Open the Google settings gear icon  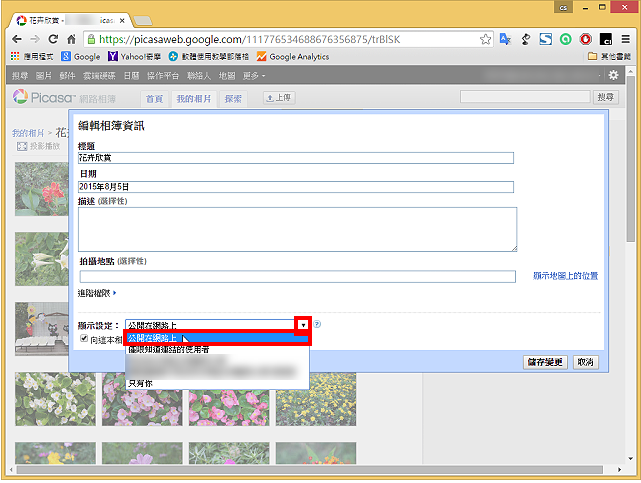(613, 75)
